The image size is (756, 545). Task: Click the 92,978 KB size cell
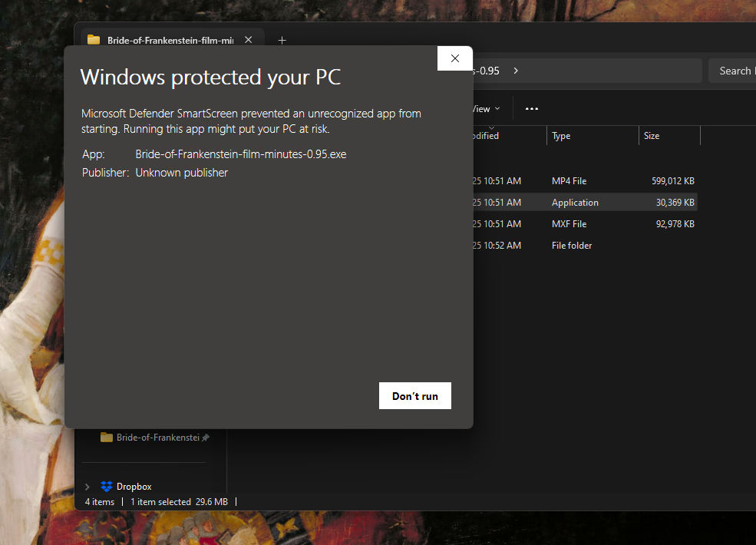(x=675, y=224)
